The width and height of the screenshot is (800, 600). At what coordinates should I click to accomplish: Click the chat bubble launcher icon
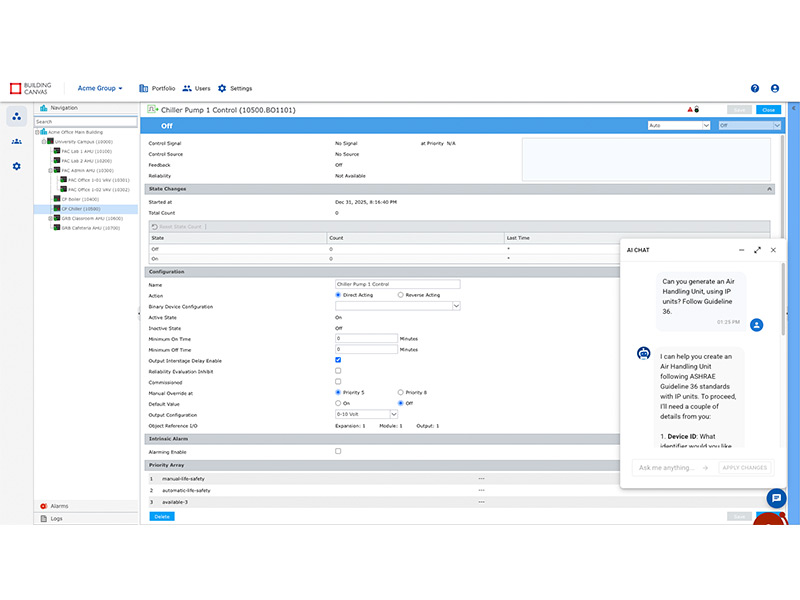tap(775, 498)
